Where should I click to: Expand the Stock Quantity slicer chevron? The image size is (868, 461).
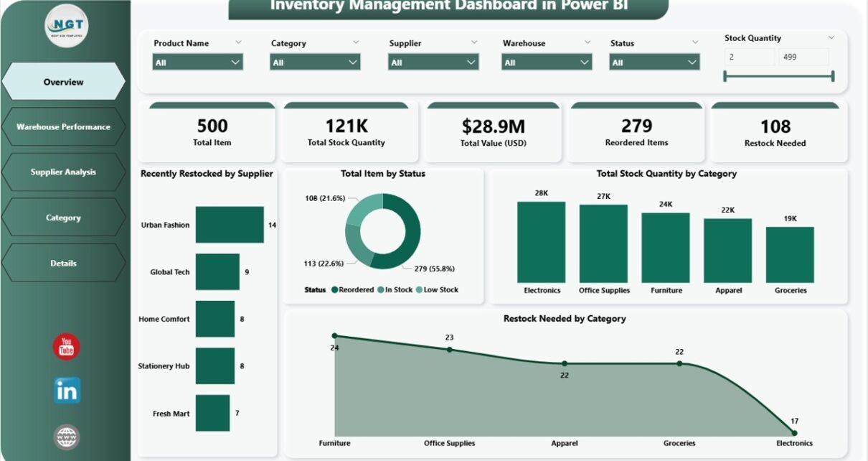831,38
